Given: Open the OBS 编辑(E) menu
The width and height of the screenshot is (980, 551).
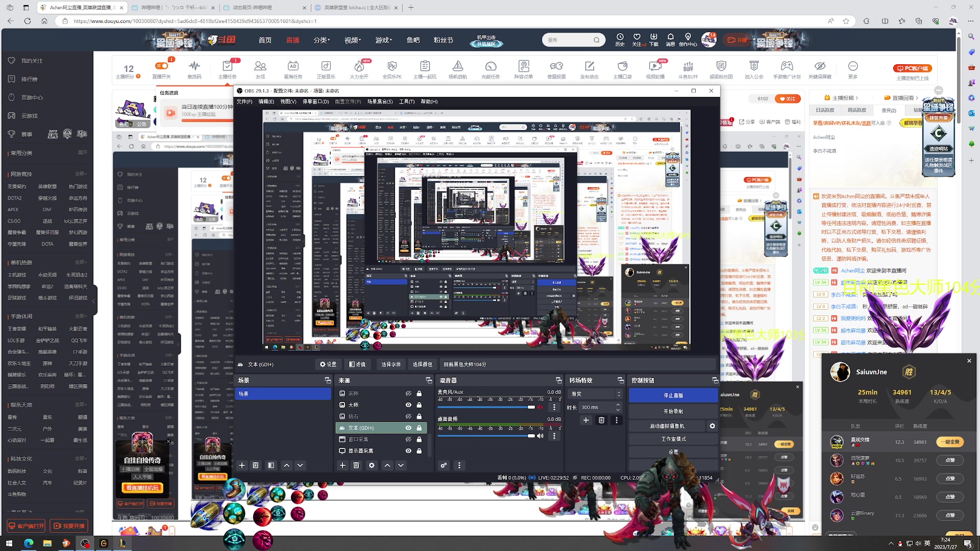Looking at the screenshot, I should (266, 102).
